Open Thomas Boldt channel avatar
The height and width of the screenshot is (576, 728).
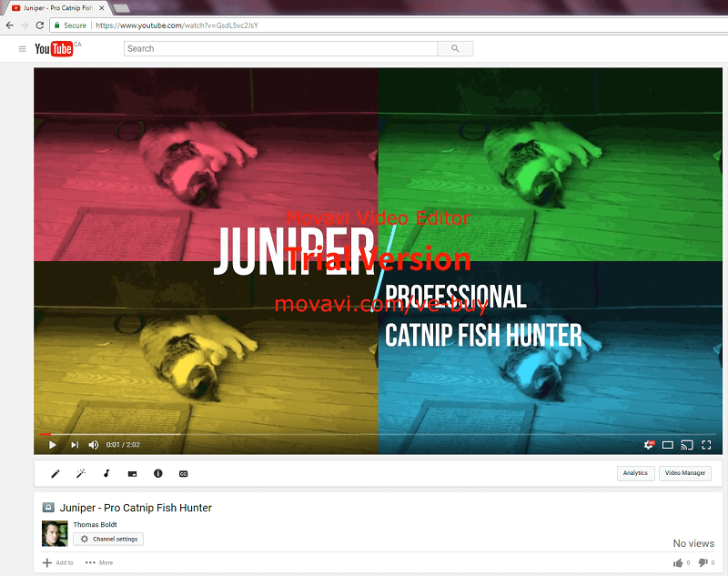(55, 533)
